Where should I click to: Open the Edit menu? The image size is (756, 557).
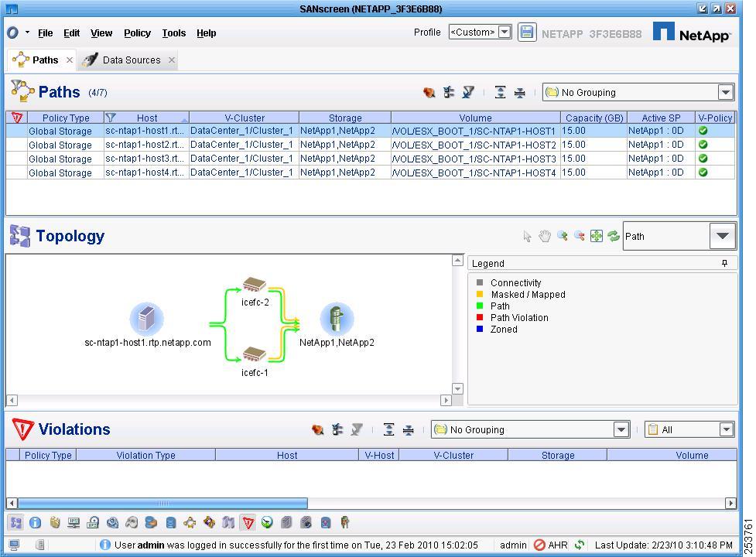tap(71, 32)
